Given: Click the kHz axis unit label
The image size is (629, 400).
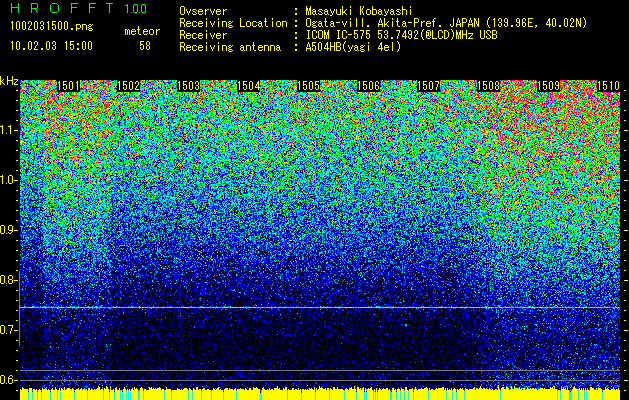Looking at the screenshot, I should (9, 81).
